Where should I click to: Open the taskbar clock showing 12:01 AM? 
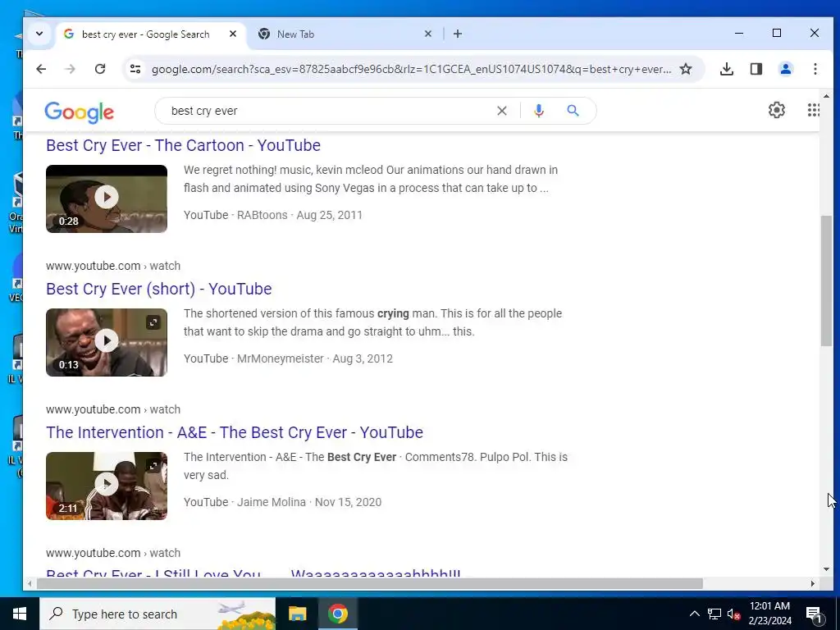click(769, 614)
